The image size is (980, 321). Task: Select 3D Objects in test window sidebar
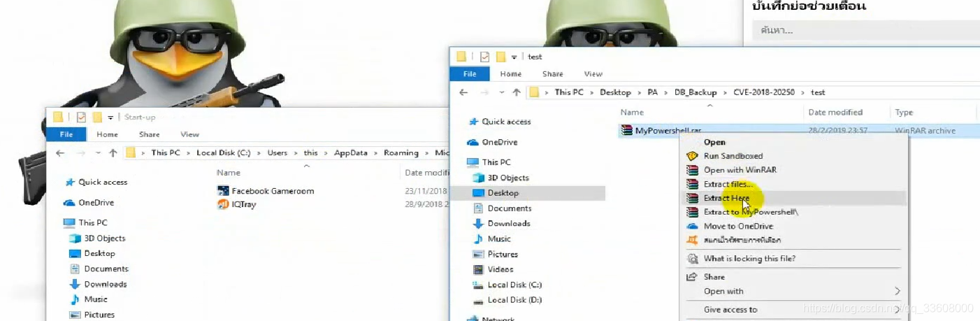click(508, 178)
